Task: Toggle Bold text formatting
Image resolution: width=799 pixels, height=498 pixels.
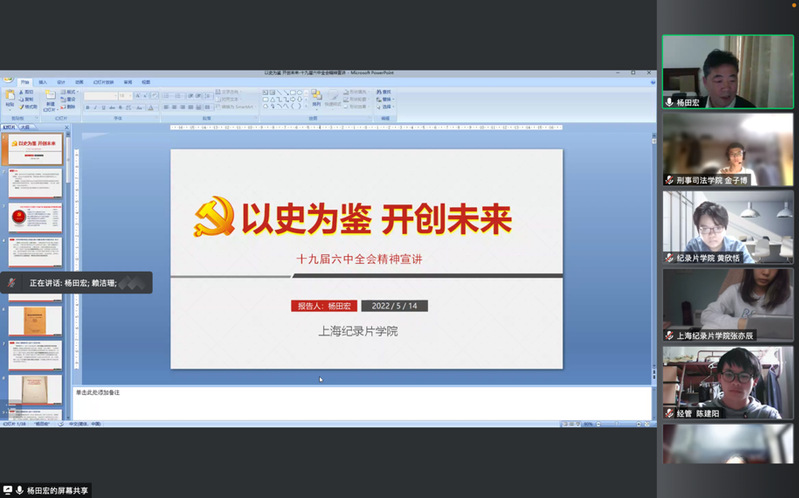Action: [x=87, y=107]
